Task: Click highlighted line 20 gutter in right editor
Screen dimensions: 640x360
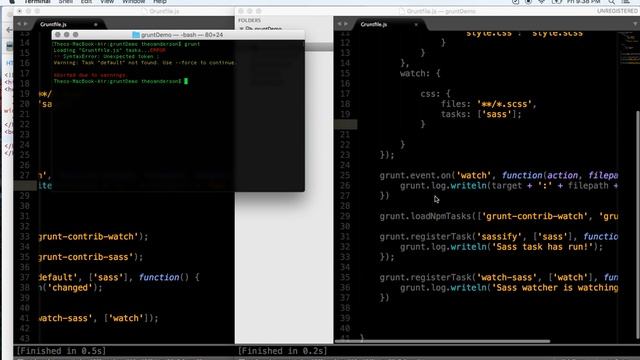Action: [x=346, y=124]
